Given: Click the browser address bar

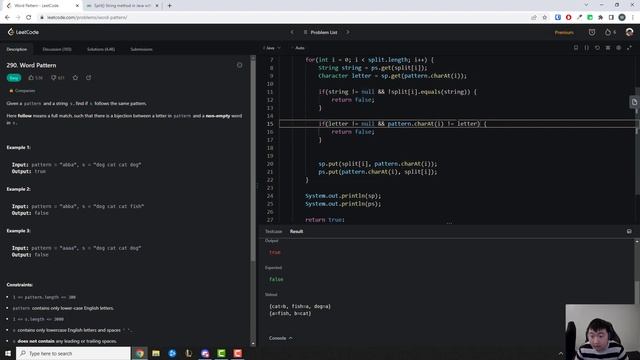Looking at the screenshot, I should click(x=282, y=18).
